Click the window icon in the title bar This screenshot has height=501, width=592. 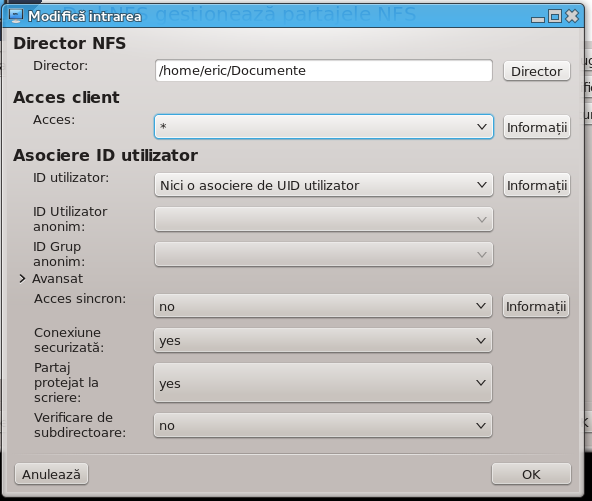point(16,16)
